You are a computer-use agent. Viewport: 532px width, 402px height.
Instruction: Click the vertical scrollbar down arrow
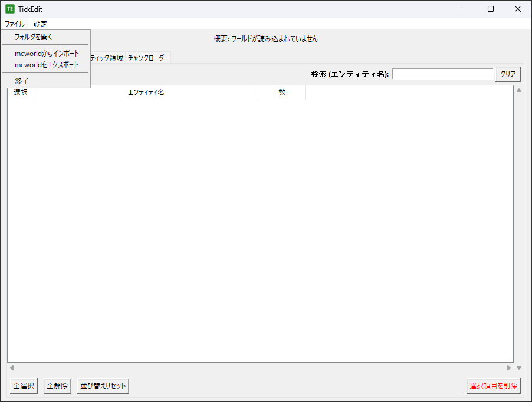[519, 368]
